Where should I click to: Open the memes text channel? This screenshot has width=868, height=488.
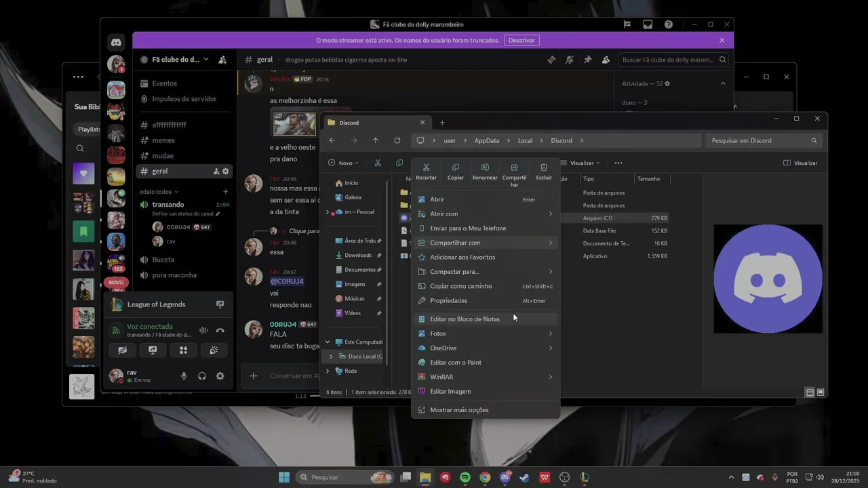click(x=184, y=140)
